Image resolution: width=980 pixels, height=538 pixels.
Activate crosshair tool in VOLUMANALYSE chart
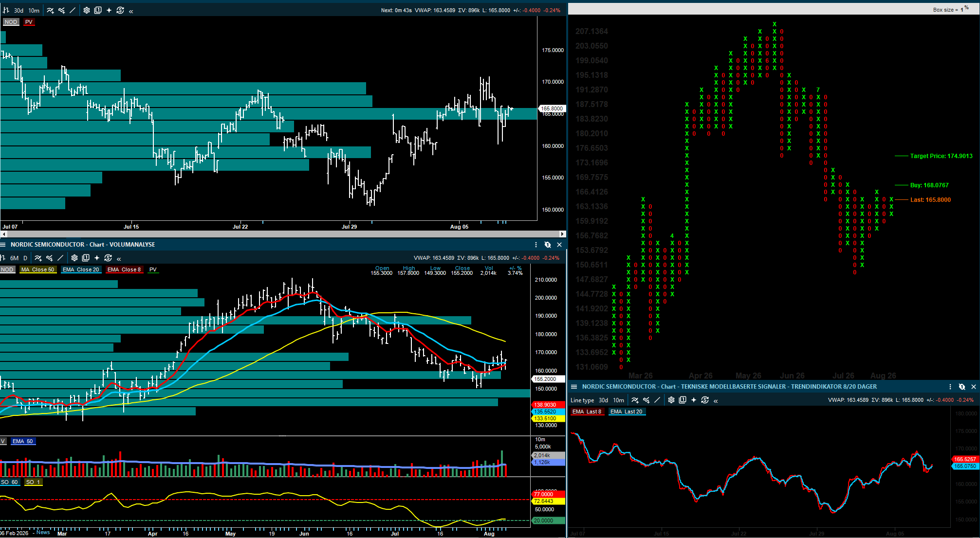pos(97,258)
